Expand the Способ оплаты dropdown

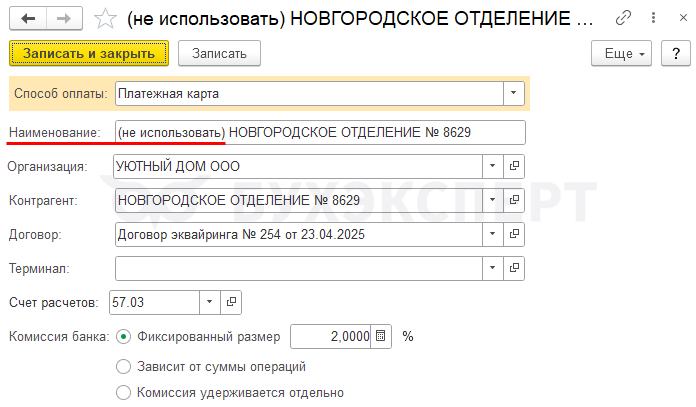pos(514,93)
